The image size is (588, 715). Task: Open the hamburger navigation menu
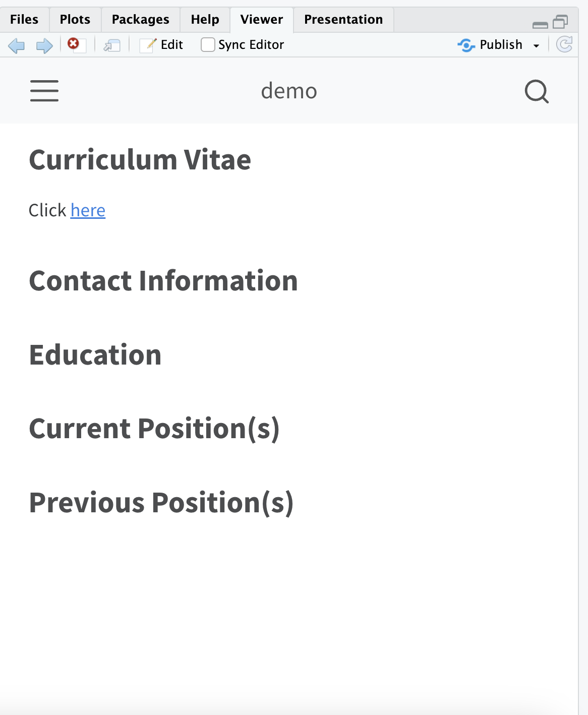click(44, 91)
